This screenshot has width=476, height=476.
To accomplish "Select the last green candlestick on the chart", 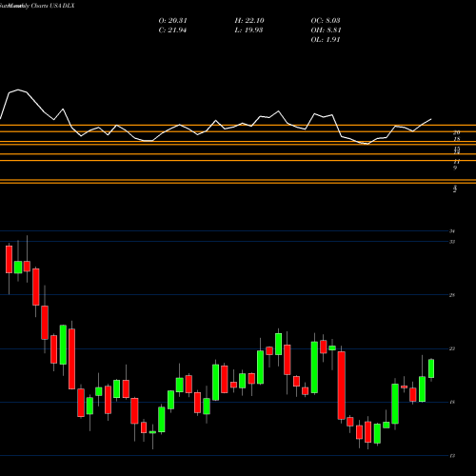I will [431, 368].
